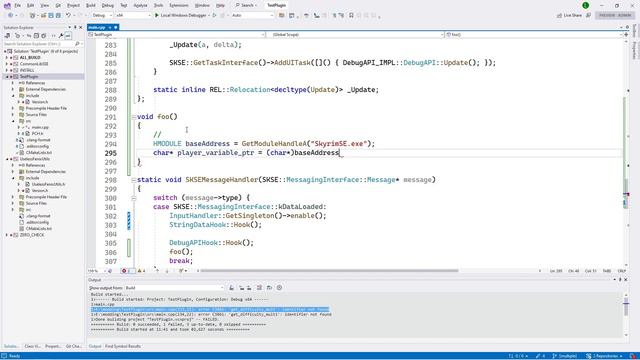
Task: Collapse the SKSEMessageHandler function block
Action: coord(134,180)
